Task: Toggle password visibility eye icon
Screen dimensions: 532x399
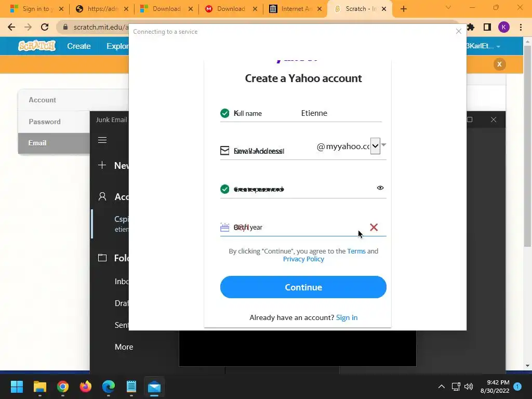Action: click(380, 188)
